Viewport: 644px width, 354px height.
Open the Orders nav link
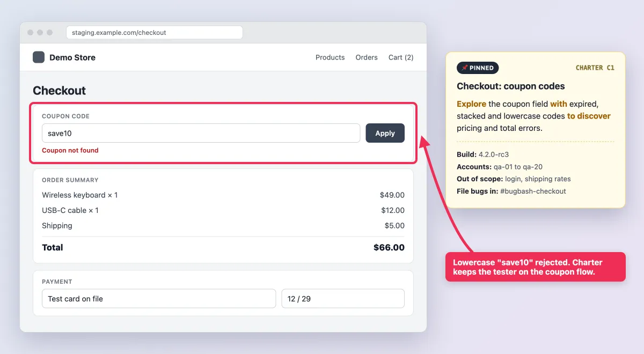[x=367, y=57]
